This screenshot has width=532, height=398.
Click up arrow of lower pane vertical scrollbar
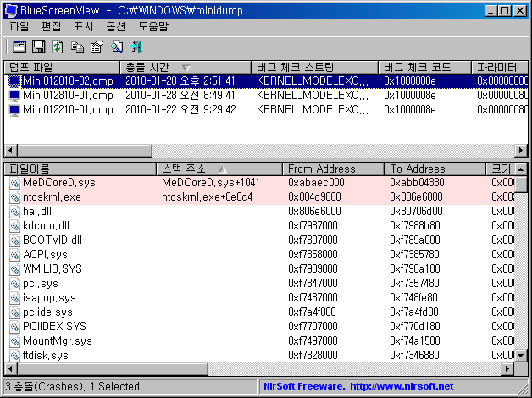pos(521,169)
